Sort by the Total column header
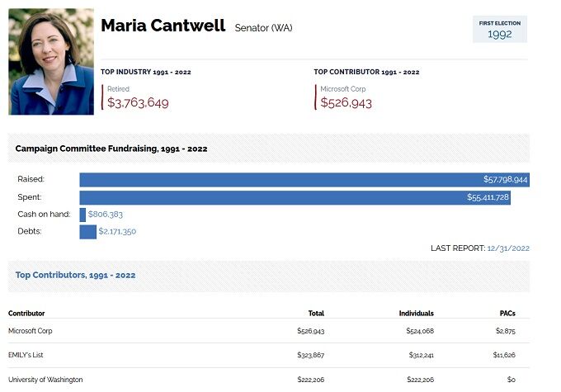The width and height of the screenshot is (561, 392). (316, 314)
